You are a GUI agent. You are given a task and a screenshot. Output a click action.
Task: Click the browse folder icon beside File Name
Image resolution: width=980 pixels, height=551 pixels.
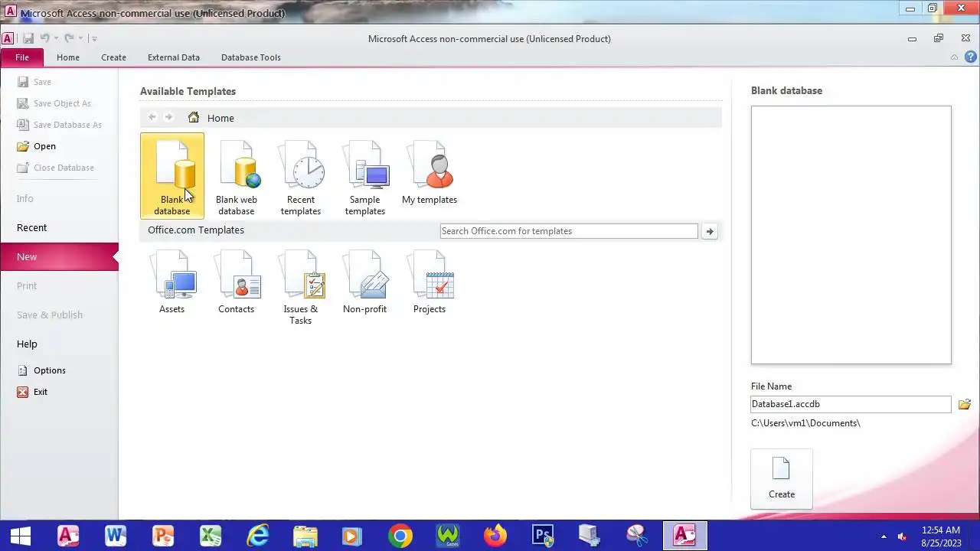(x=965, y=404)
